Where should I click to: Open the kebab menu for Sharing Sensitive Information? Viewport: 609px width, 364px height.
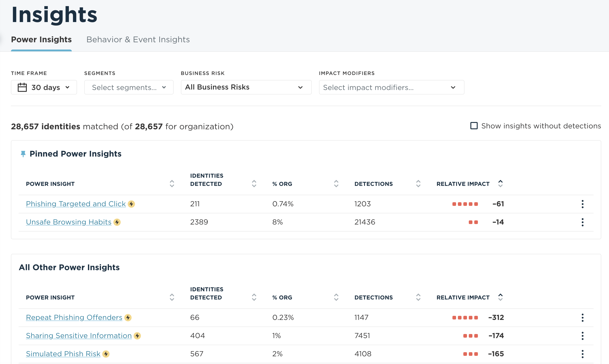pyautogui.click(x=582, y=336)
